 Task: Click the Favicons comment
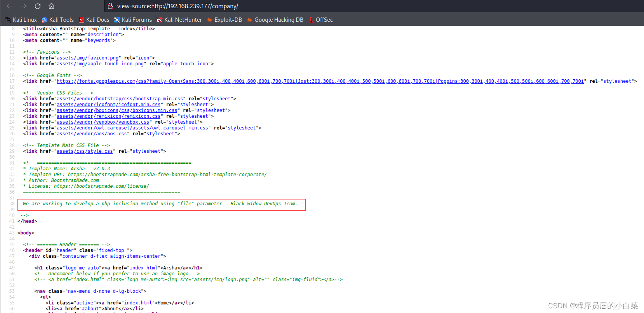(x=47, y=52)
